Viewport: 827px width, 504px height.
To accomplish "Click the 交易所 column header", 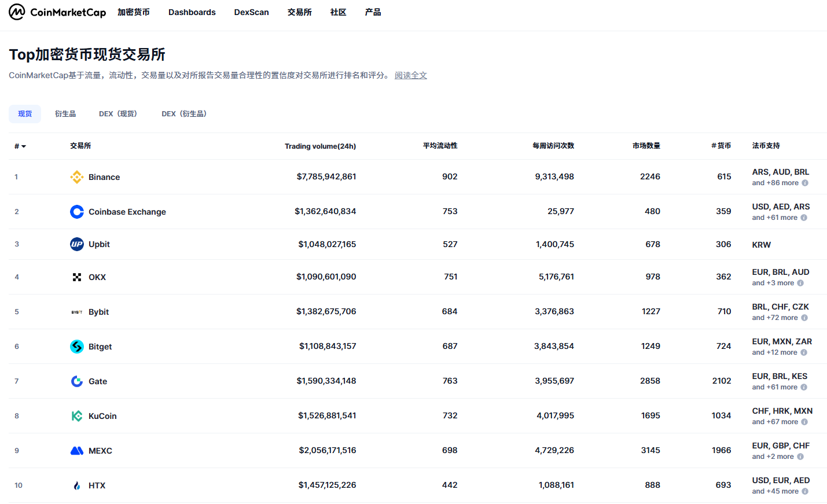I will [x=80, y=146].
